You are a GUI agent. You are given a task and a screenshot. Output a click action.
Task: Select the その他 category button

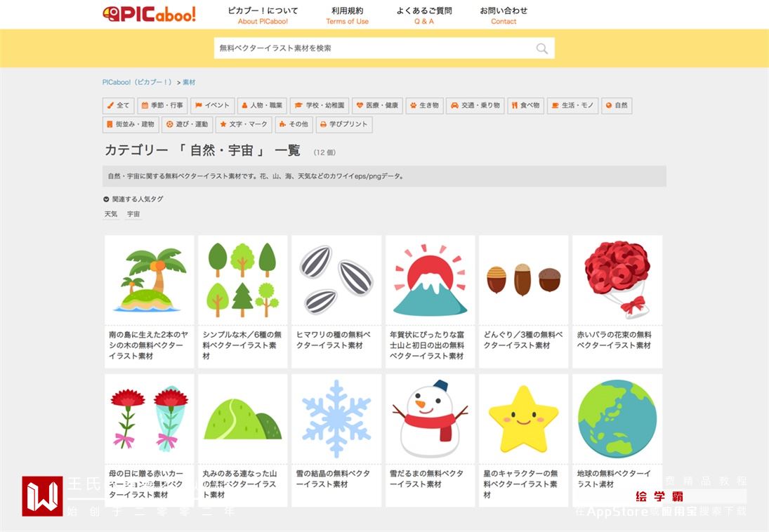tap(294, 124)
